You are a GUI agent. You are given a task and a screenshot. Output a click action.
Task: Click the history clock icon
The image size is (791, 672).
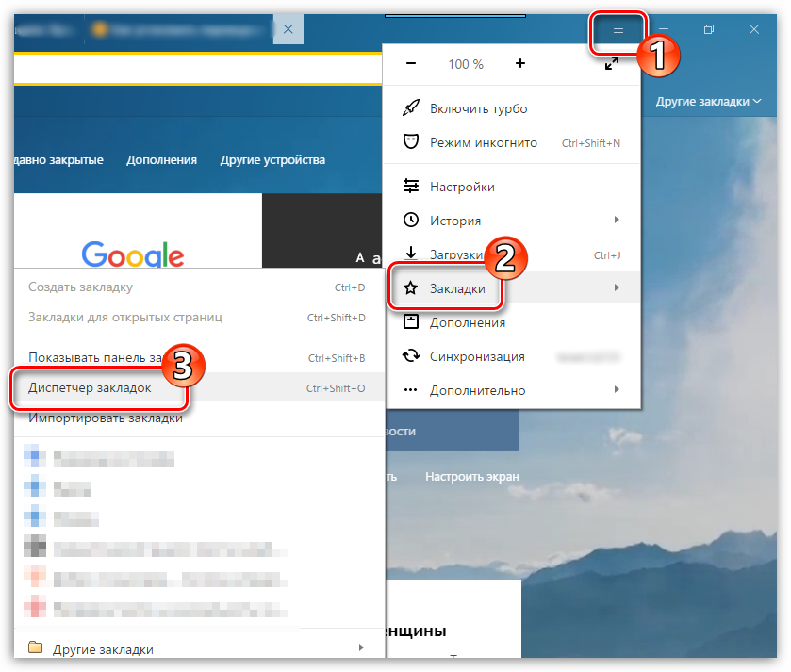[x=411, y=220]
